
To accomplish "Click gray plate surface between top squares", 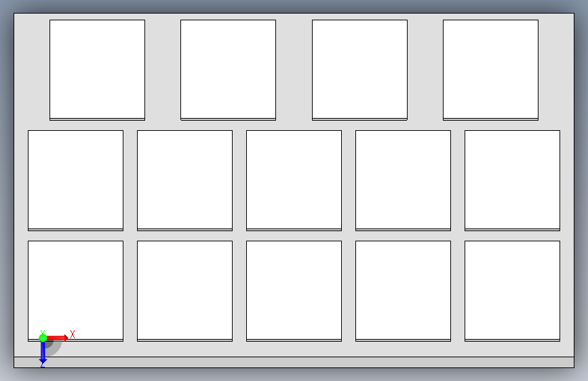I will click(163, 70).
